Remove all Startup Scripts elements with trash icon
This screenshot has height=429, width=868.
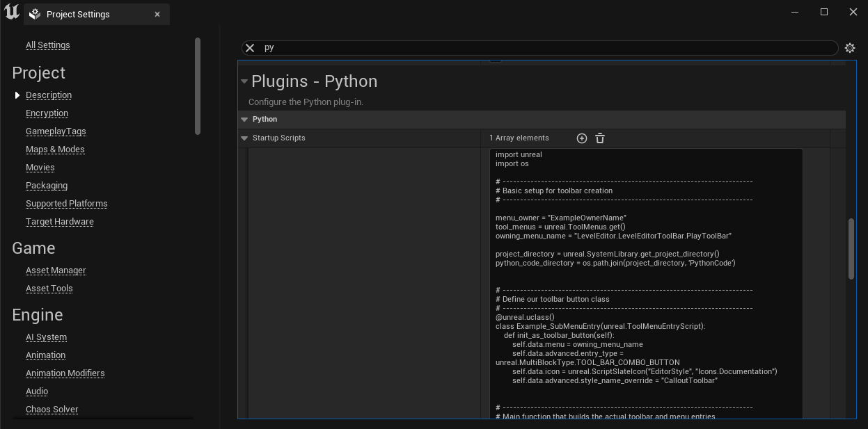600,138
